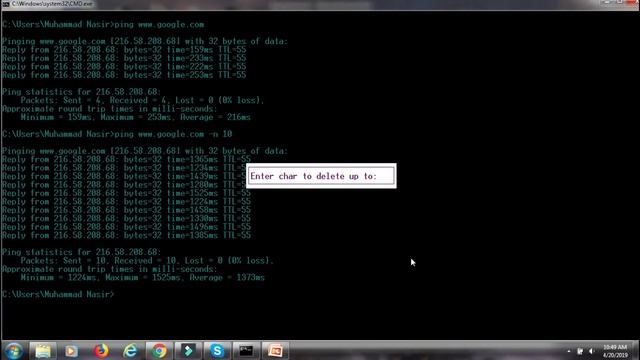Select the Command Prompt taskbar button
640x360 pixels.
click(x=246, y=351)
